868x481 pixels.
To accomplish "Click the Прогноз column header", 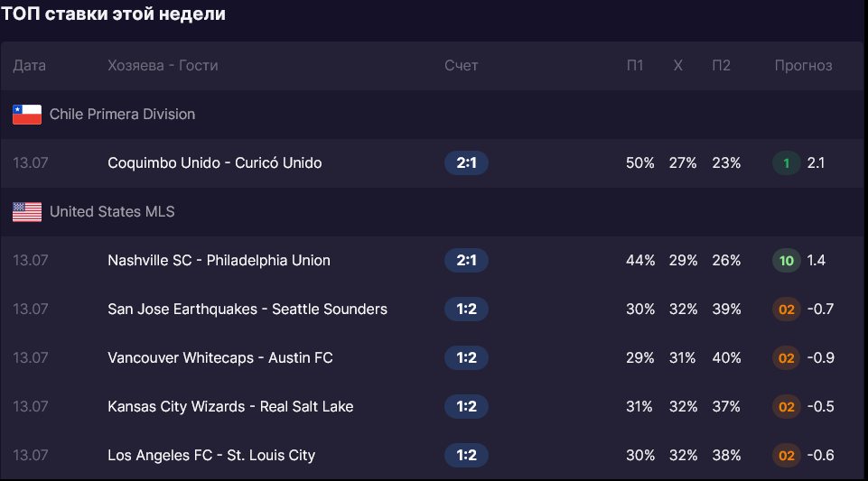I will (803, 66).
